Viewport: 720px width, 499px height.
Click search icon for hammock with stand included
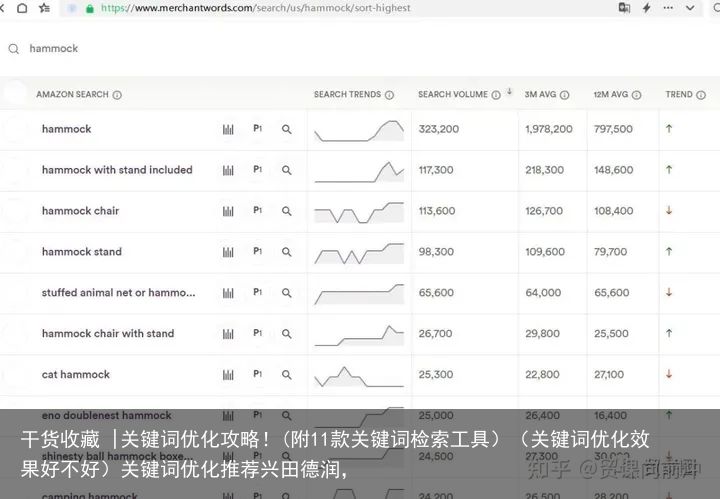(x=287, y=170)
